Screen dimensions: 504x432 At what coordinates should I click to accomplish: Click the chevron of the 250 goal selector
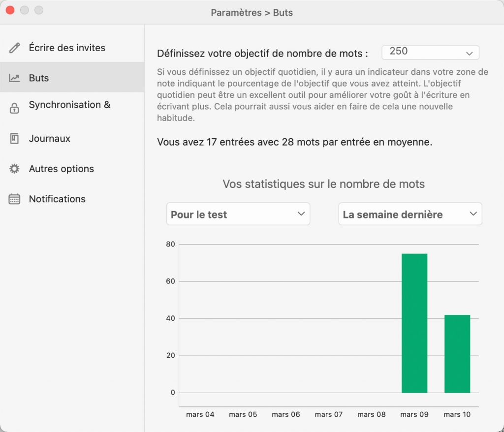click(x=469, y=53)
